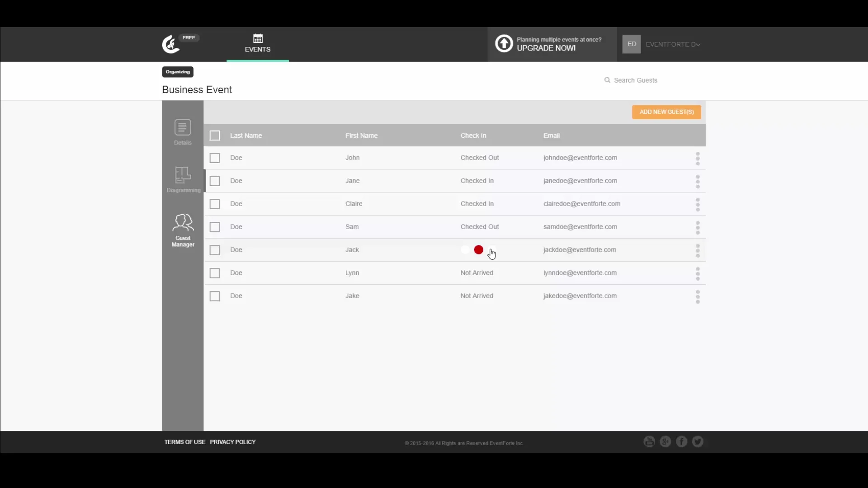Screen dimensions: 868x488
Task: Click Lynn's Not Arrived status
Action: (476, 273)
